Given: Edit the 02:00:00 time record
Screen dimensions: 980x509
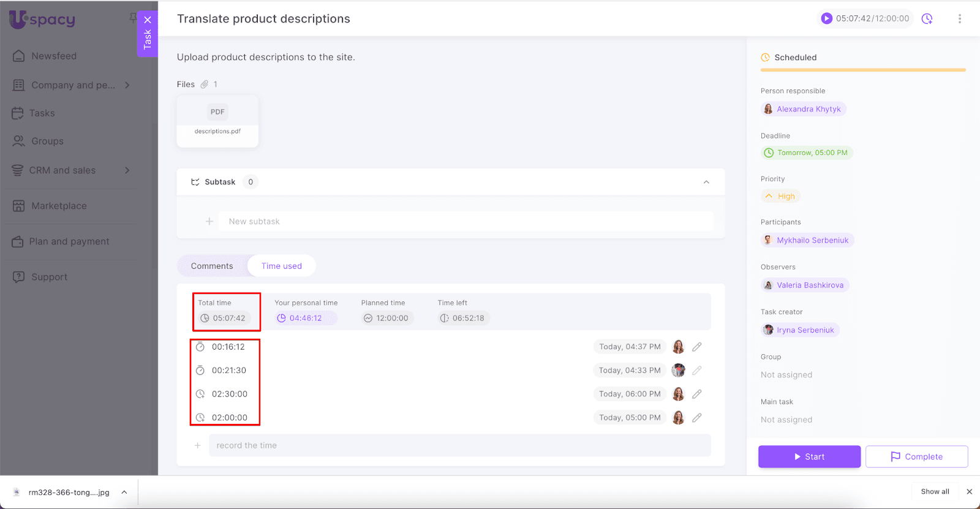Looking at the screenshot, I should 697,418.
